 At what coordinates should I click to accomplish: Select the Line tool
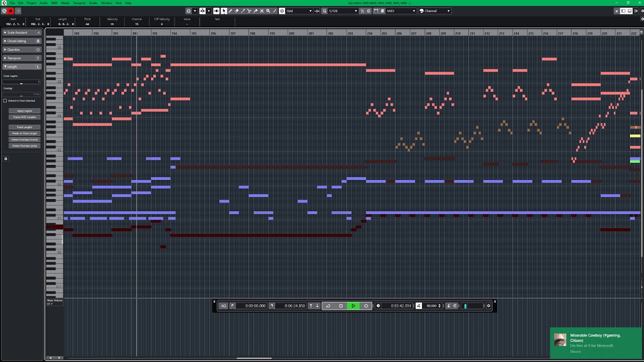click(x=274, y=11)
